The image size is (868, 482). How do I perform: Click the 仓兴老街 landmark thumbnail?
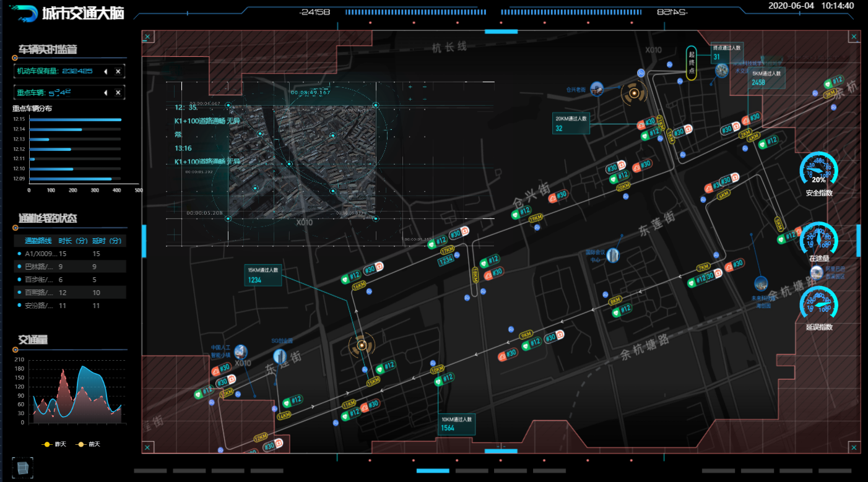[x=597, y=89]
